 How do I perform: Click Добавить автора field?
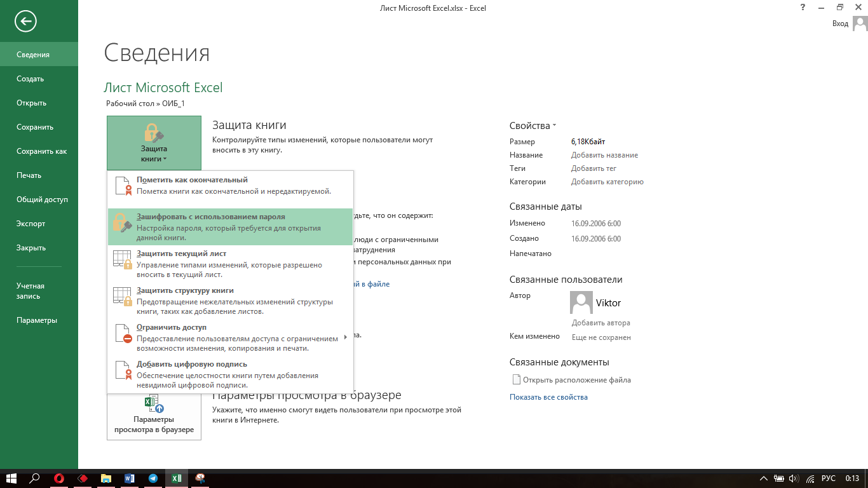pyautogui.click(x=600, y=323)
